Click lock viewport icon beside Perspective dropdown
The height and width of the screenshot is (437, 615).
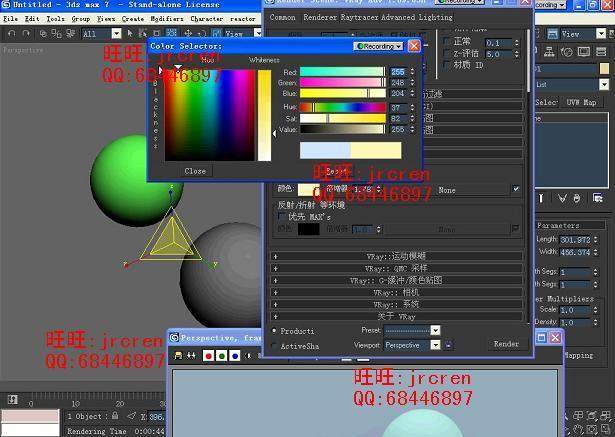[448, 345]
